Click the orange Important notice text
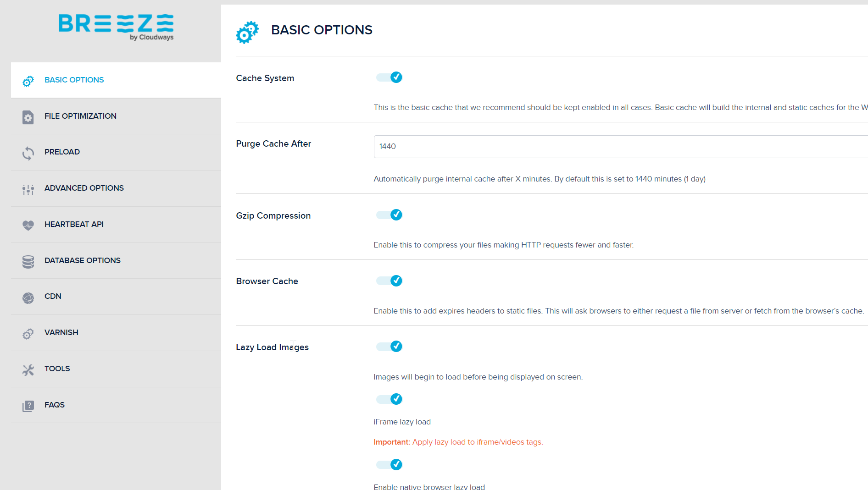The width and height of the screenshot is (868, 490). coord(458,442)
